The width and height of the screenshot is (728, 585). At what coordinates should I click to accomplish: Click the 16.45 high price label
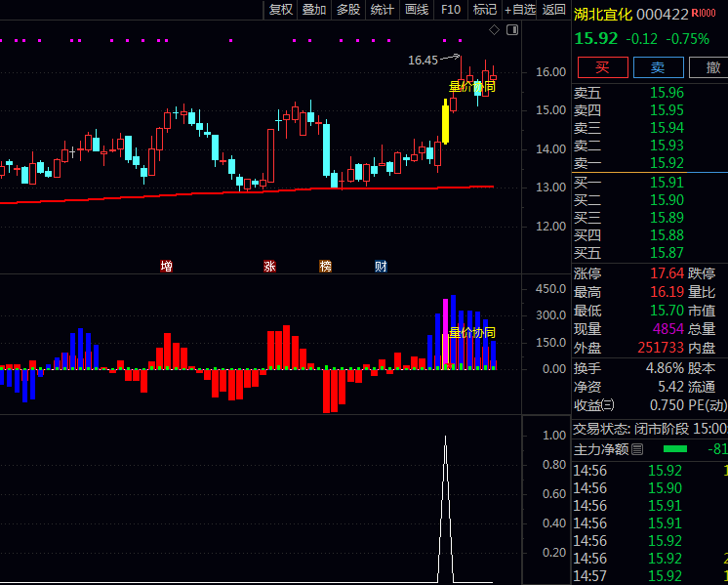423,61
